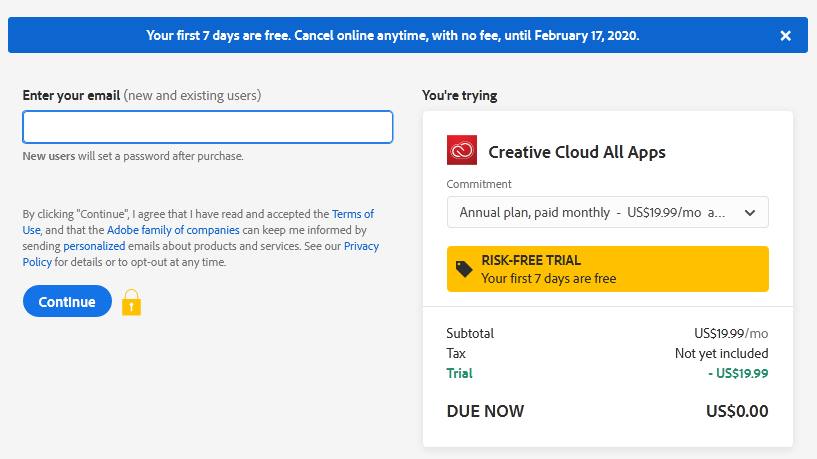This screenshot has width=817, height=459.
Task: Click the email address input field
Action: pos(207,127)
